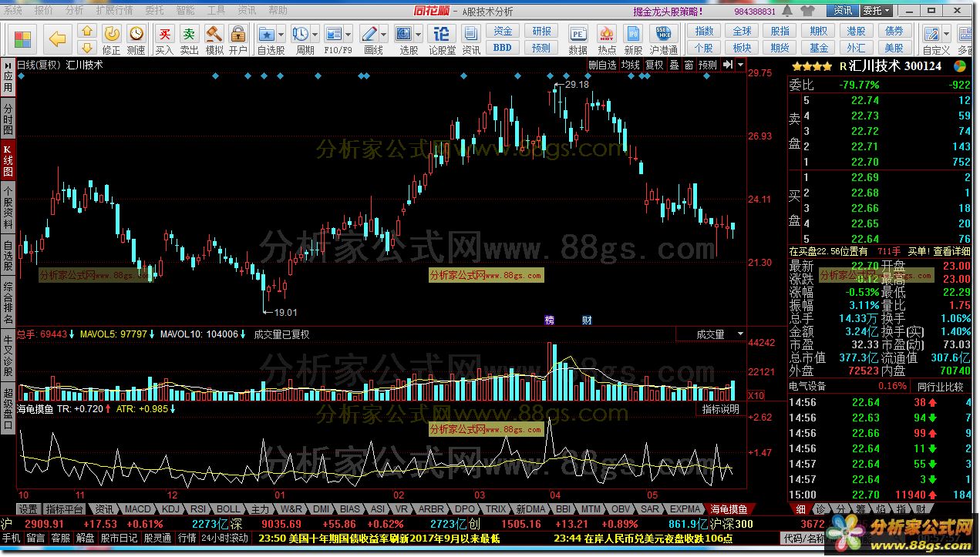Image resolution: width=980 pixels, height=557 pixels.
Task: Click the 卖出 sell icon
Action: pos(189,39)
